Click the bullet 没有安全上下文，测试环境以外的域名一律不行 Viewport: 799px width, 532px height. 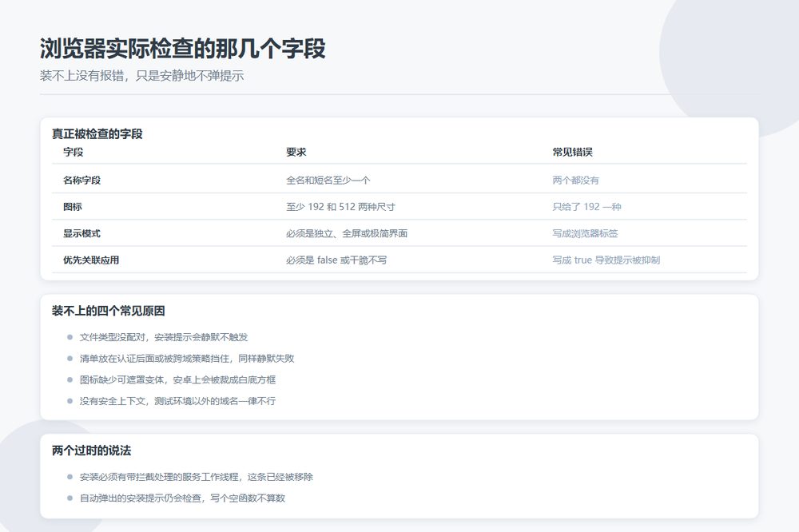(177, 401)
